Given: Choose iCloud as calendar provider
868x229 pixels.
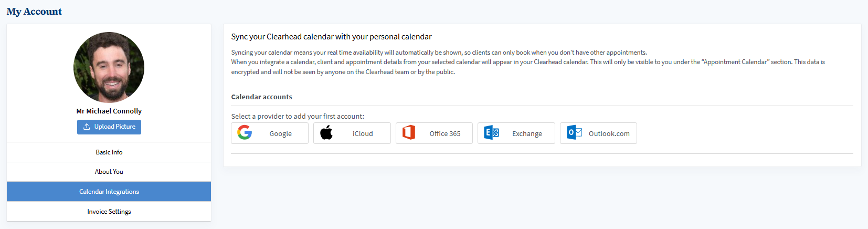Looking at the screenshot, I should 363,133.
